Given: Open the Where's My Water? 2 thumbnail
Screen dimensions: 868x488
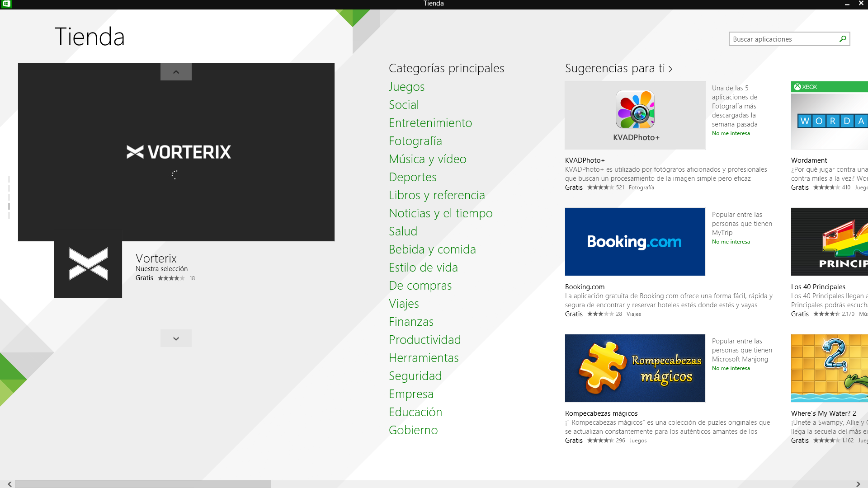Looking at the screenshot, I should tap(830, 368).
